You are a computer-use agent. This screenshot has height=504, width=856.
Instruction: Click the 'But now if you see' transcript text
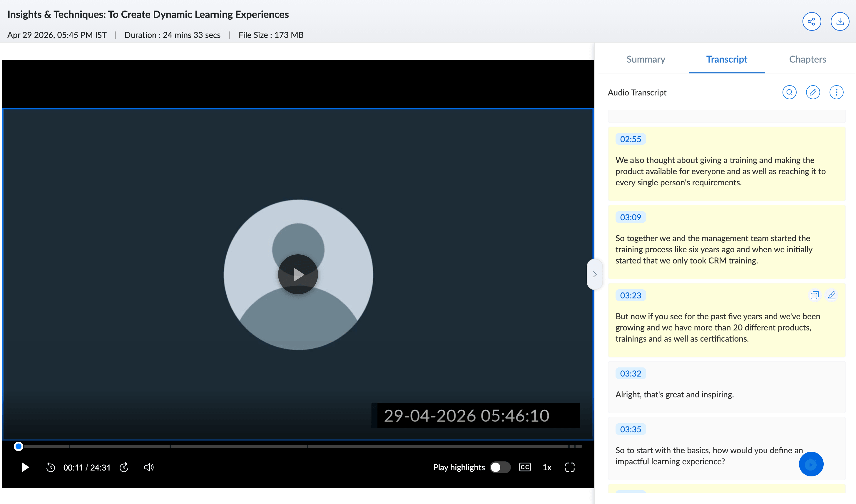click(x=718, y=327)
